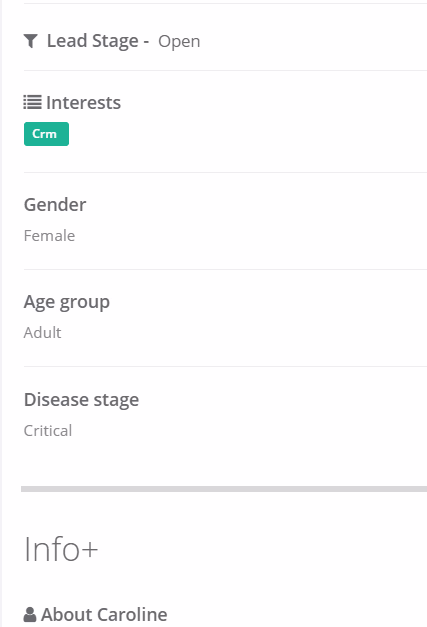Click the gray divider bar above Info+
The width and height of the screenshot is (427, 627).
point(224,489)
